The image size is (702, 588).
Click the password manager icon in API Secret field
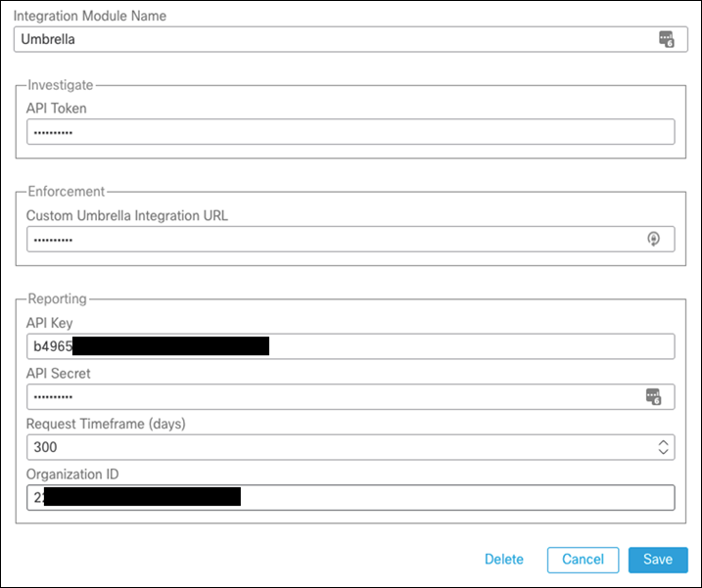(x=653, y=396)
